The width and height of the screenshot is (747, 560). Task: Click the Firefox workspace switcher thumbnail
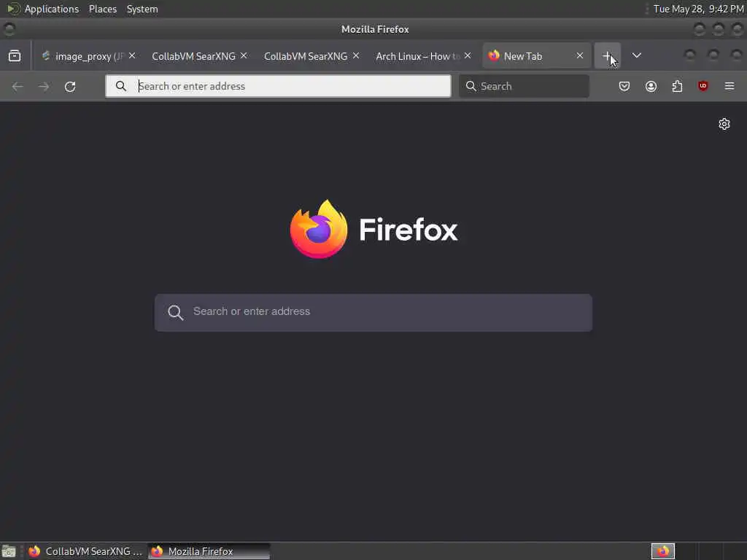(x=663, y=551)
